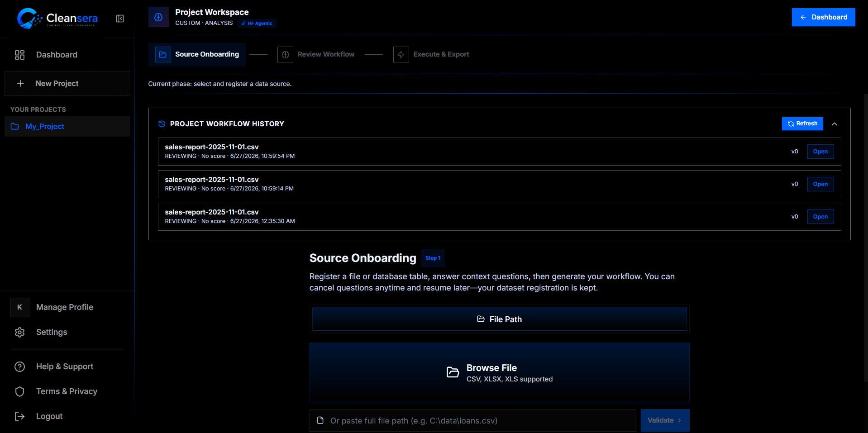Select the sales-report row dated 10:59:54 PM
868x433 pixels.
click(499, 152)
